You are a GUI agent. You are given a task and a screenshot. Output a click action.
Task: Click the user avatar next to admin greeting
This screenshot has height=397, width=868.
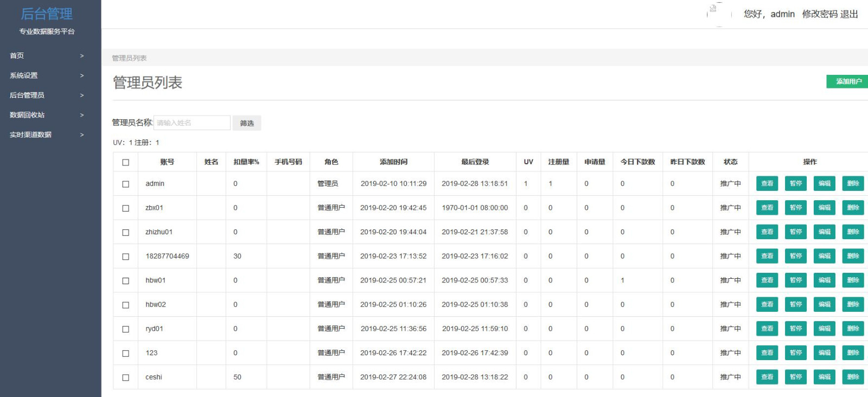pos(719,14)
